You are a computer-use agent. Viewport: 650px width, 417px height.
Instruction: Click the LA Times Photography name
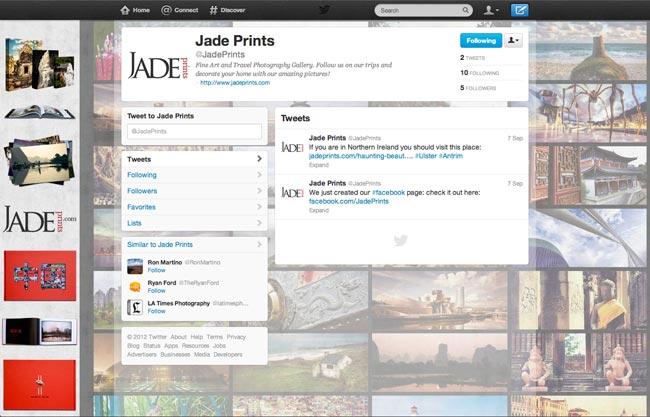179,303
